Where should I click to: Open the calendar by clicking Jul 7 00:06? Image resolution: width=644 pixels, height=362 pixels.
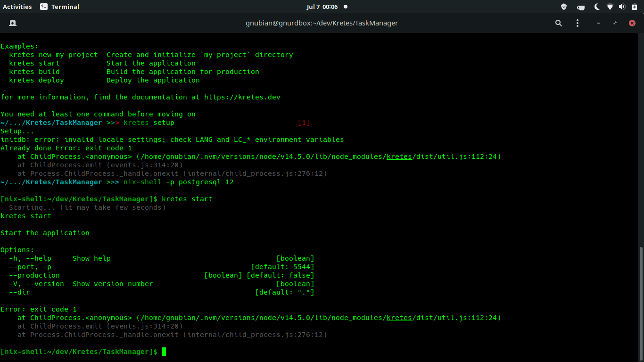(322, 7)
